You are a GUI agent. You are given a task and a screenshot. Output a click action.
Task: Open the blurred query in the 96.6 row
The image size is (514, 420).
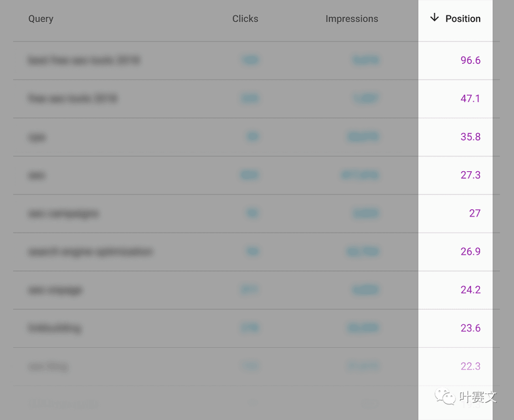(x=84, y=60)
